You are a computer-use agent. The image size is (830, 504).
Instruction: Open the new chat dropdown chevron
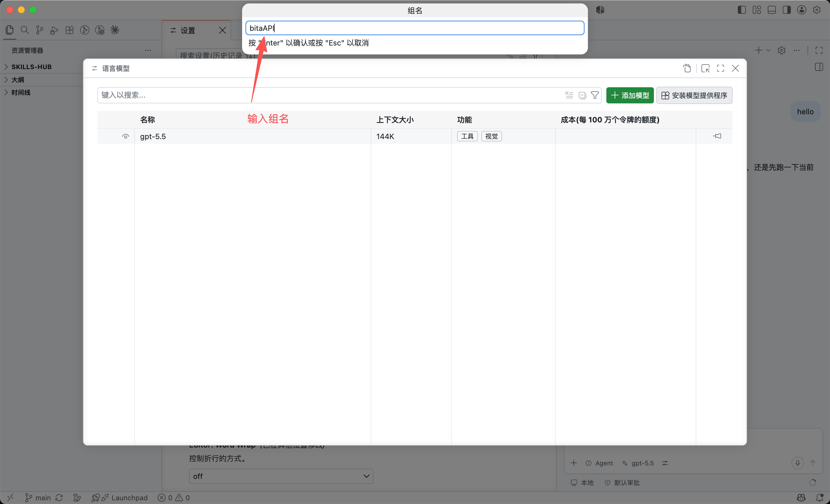click(x=768, y=50)
